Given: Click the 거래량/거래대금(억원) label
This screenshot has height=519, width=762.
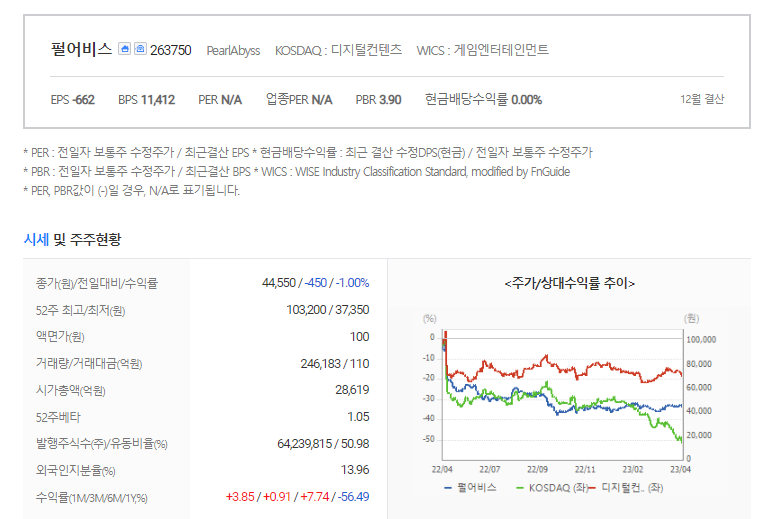Looking at the screenshot, I should (88, 363).
